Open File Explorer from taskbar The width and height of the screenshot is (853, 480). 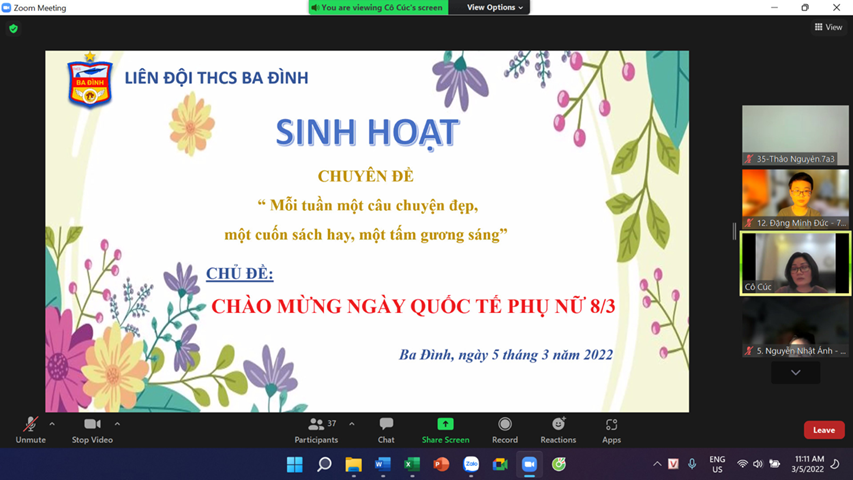click(354, 464)
